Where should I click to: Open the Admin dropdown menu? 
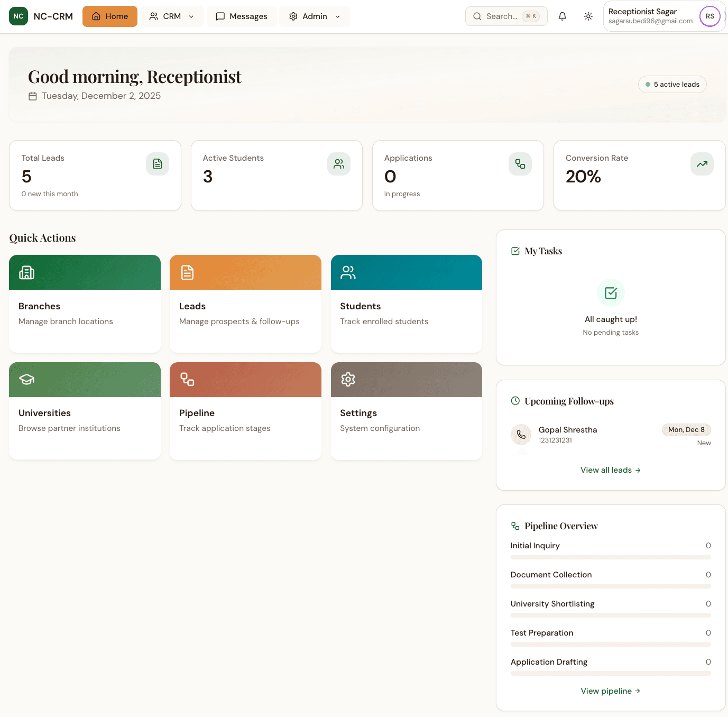(x=314, y=16)
